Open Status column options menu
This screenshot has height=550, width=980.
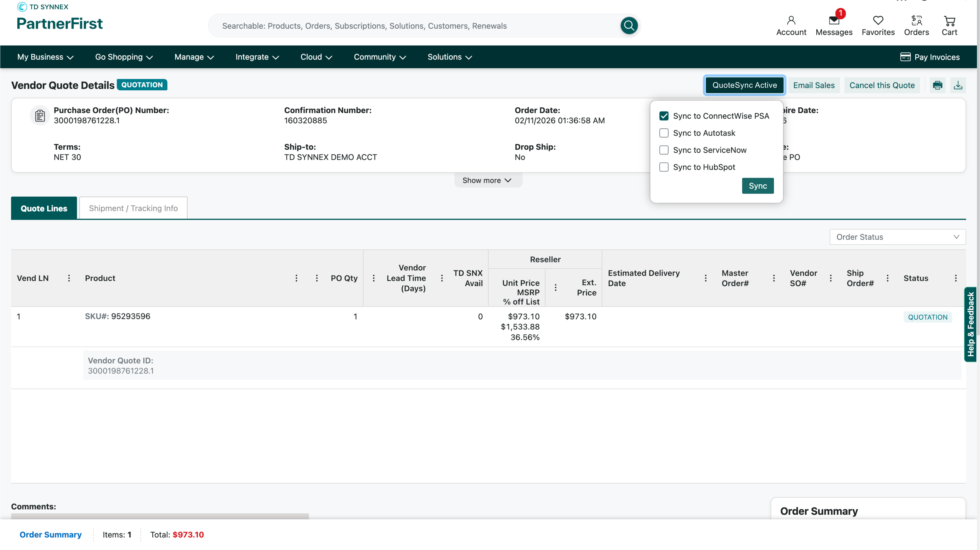pos(955,278)
